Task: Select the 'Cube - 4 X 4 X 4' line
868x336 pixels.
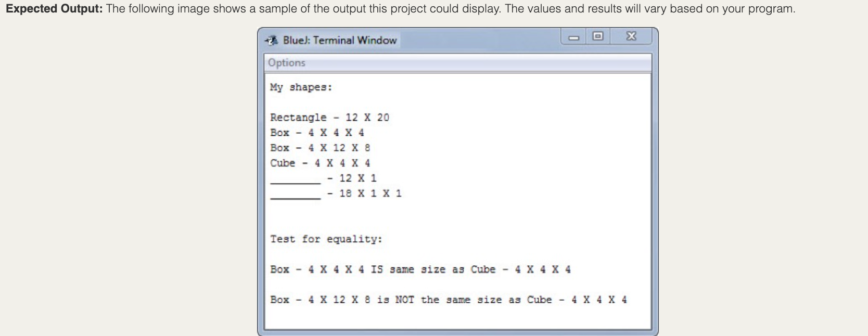Action: click(320, 163)
